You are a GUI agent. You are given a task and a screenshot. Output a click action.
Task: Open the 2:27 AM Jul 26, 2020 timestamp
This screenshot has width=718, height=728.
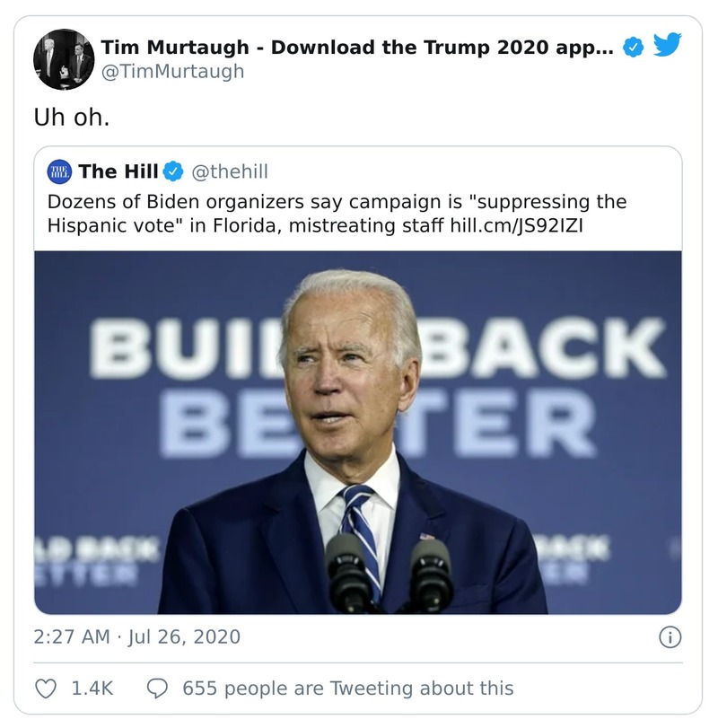pyautogui.click(x=136, y=637)
